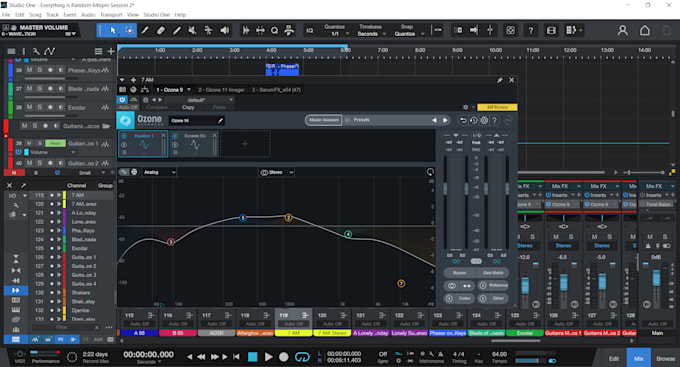Switch to the 2 - Ozone 11 Imager tab
Viewport: 680px width, 367px height.
221,90
